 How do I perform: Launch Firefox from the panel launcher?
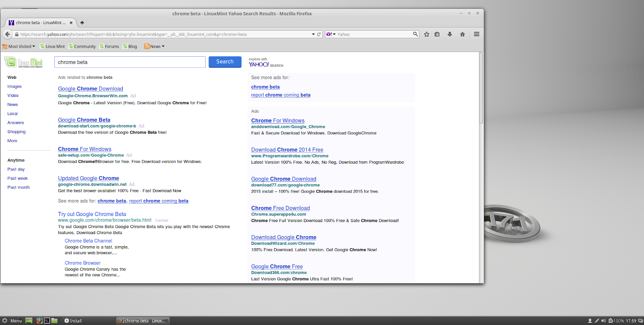click(39, 321)
